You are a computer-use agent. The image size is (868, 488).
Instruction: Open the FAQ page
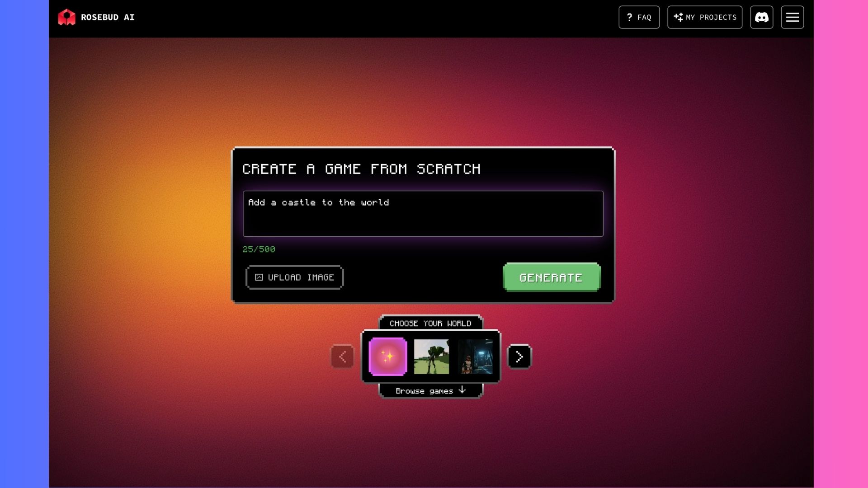(639, 17)
